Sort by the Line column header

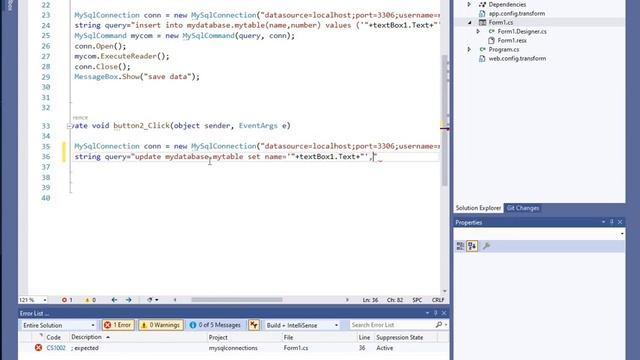[364, 337]
